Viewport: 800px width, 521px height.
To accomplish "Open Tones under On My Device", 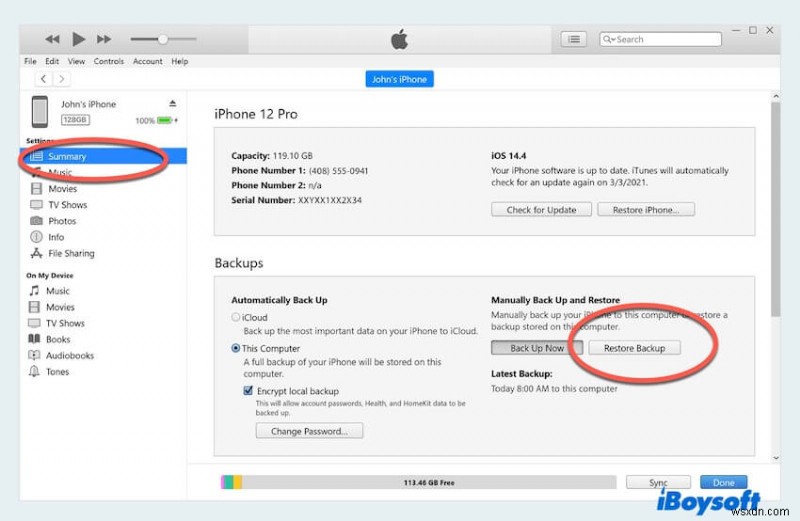I will point(57,372).
